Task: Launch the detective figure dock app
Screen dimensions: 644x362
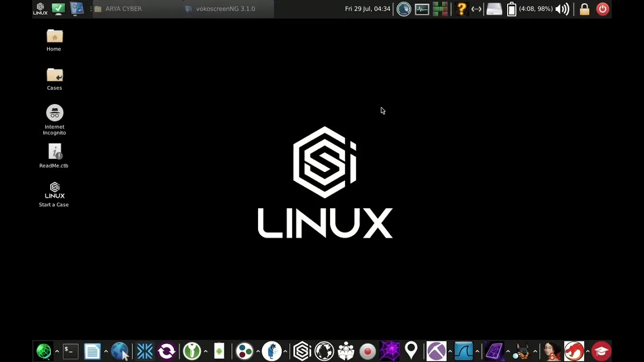Action: (272, 351)
